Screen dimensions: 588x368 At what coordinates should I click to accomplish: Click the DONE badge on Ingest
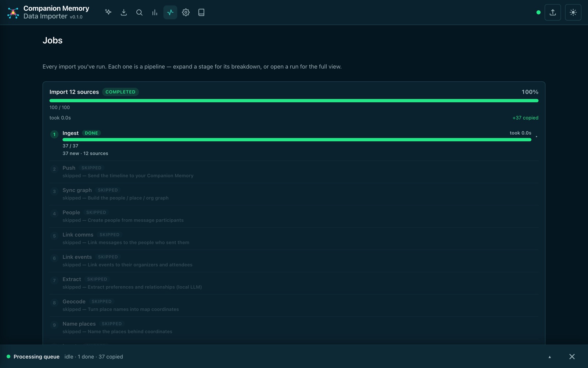point(92,133)
